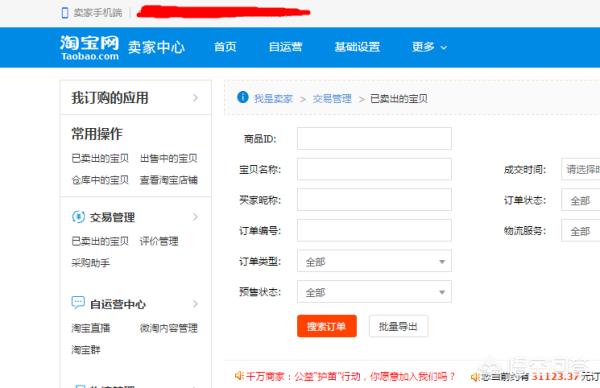The image size is (600, 388).
Task: Open the 更多 dropdown in top nav
Action: [429, 47]
